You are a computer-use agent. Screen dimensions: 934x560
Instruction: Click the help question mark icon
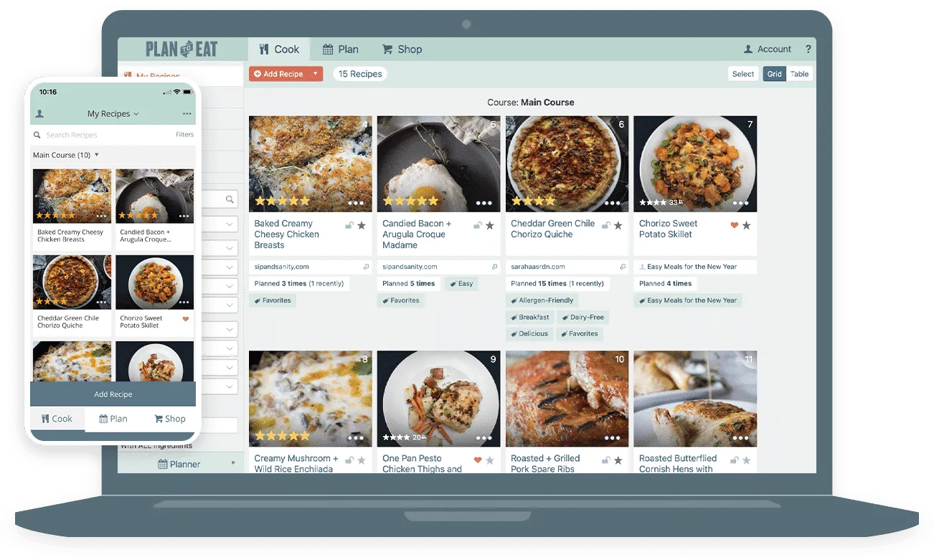coord(808,49)
